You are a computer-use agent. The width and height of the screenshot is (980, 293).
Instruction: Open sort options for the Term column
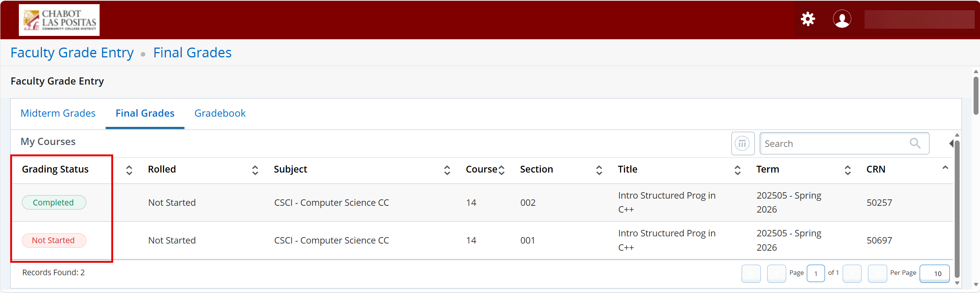[x=848, y=170]
